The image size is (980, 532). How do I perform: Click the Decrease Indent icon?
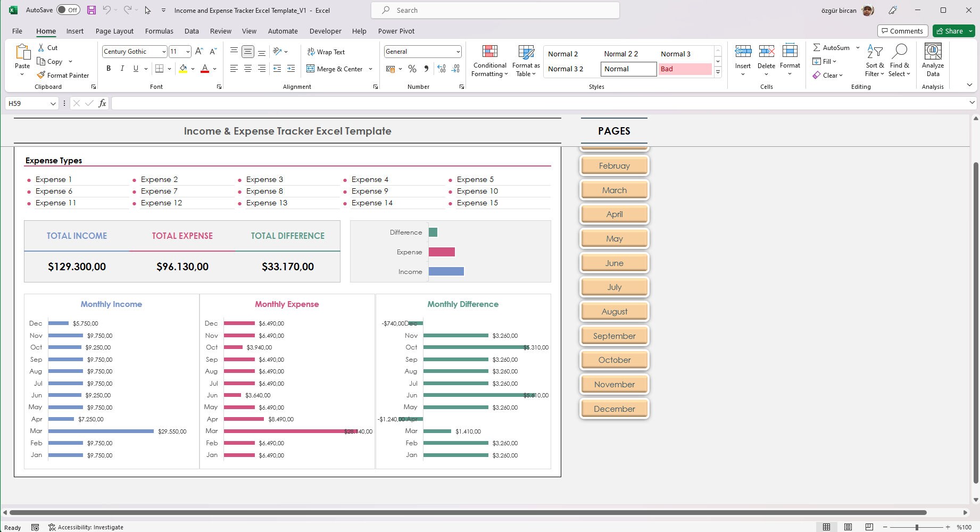(x=277, y=69)
